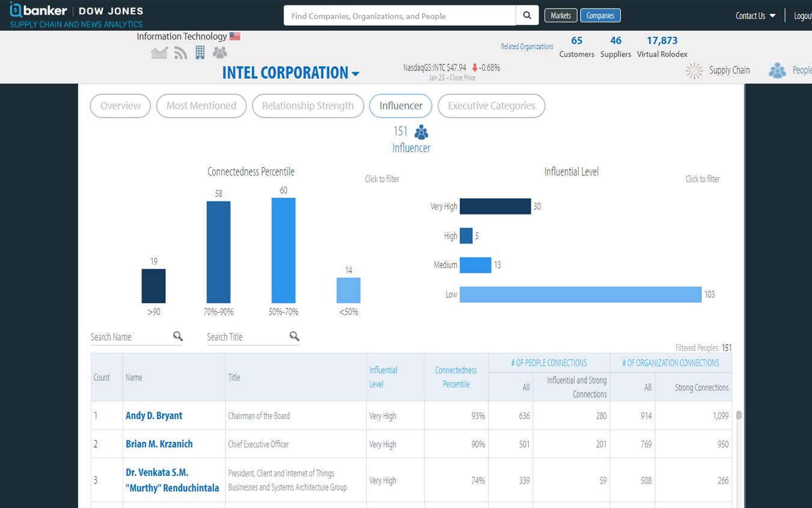
Task: Click the Companies button
Action: click(x=600, y=16)
